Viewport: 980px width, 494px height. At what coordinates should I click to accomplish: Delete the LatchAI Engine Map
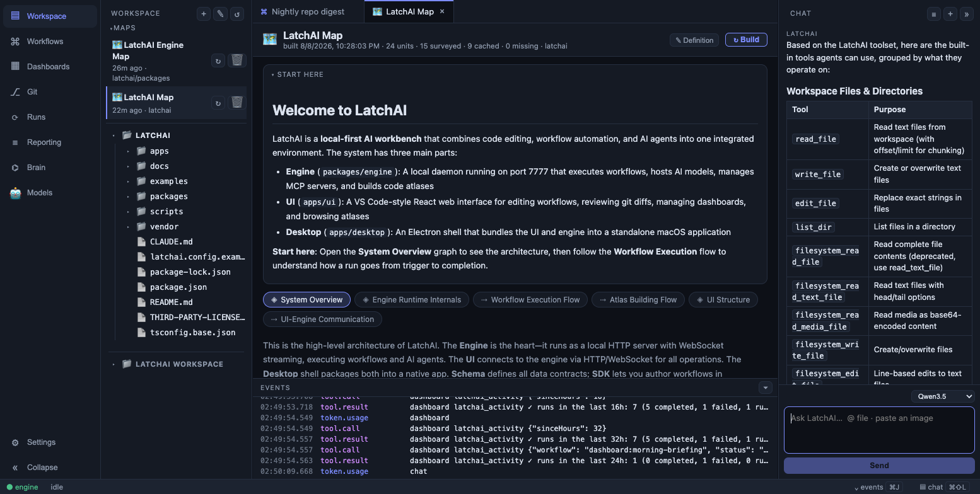click(236, 60)
